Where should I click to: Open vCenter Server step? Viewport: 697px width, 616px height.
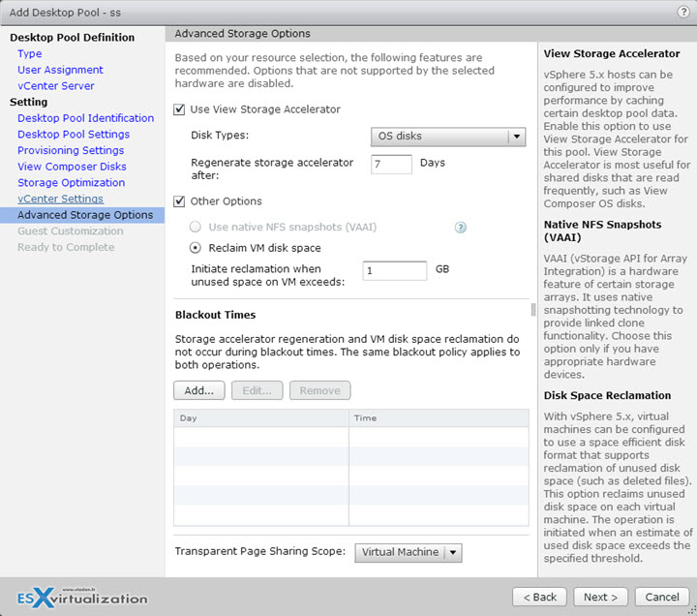coord(56,86)
